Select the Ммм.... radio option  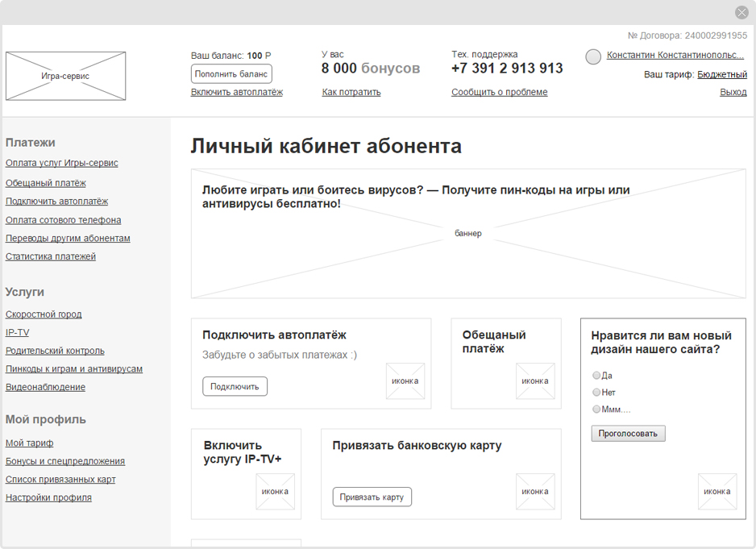click(x=596, y=410)
